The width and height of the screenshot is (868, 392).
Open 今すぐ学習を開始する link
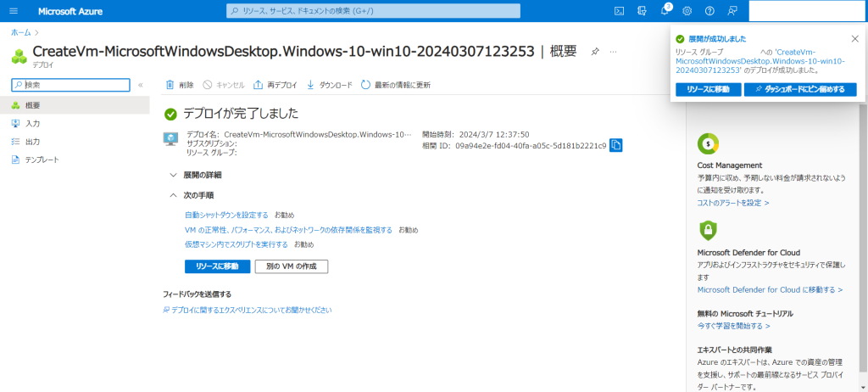(x=733, y=326)
